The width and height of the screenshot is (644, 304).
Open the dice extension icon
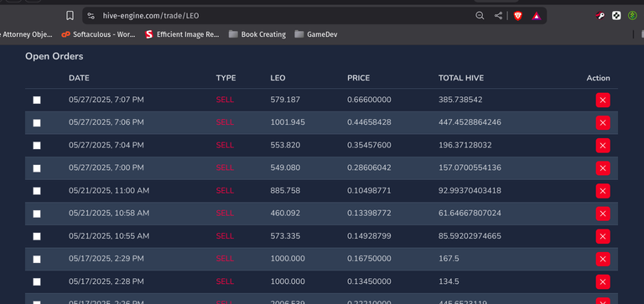[x=616, y=16]
